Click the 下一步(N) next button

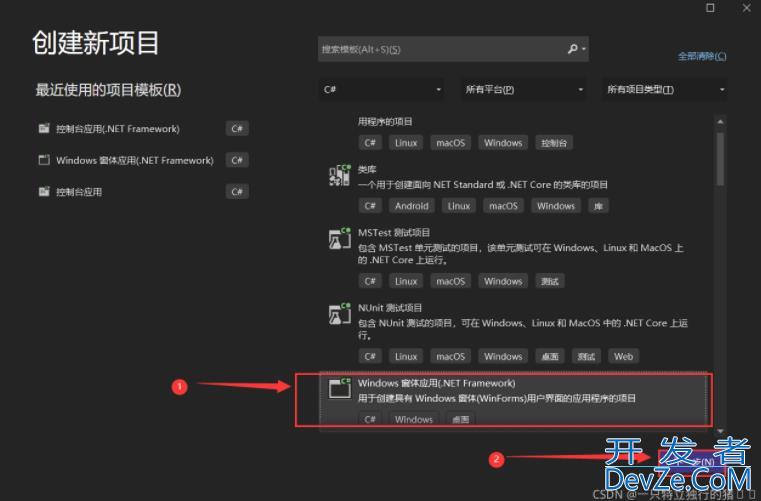[691, 462]
